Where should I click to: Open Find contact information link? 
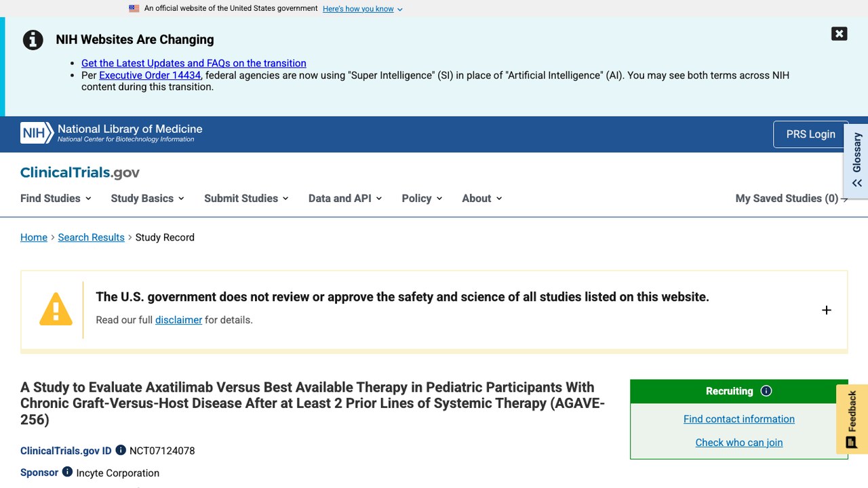coord(738,419)
